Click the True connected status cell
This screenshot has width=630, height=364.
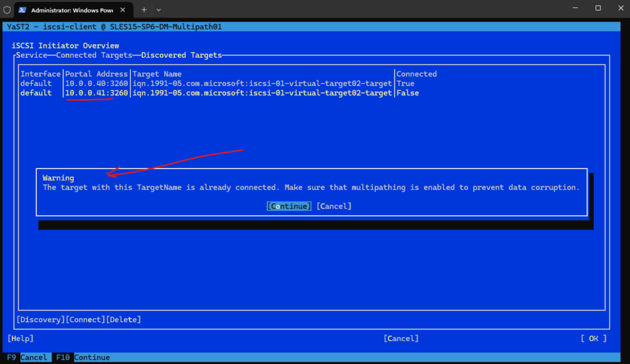(405, 84)
